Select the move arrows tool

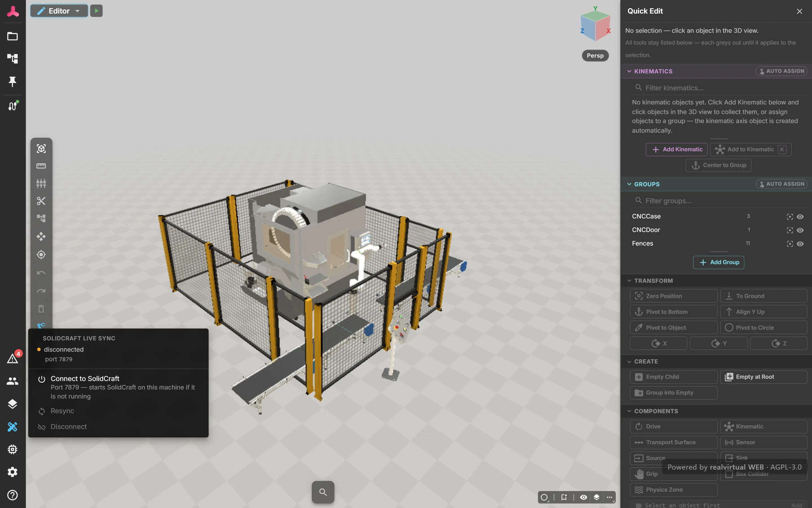pyautogui.click(x=41, y=237)
